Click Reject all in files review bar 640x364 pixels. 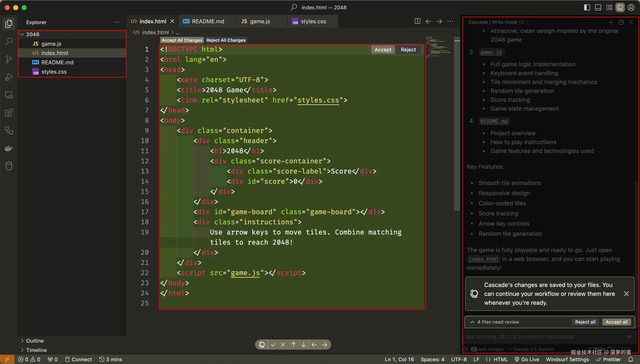coord(585,322)
